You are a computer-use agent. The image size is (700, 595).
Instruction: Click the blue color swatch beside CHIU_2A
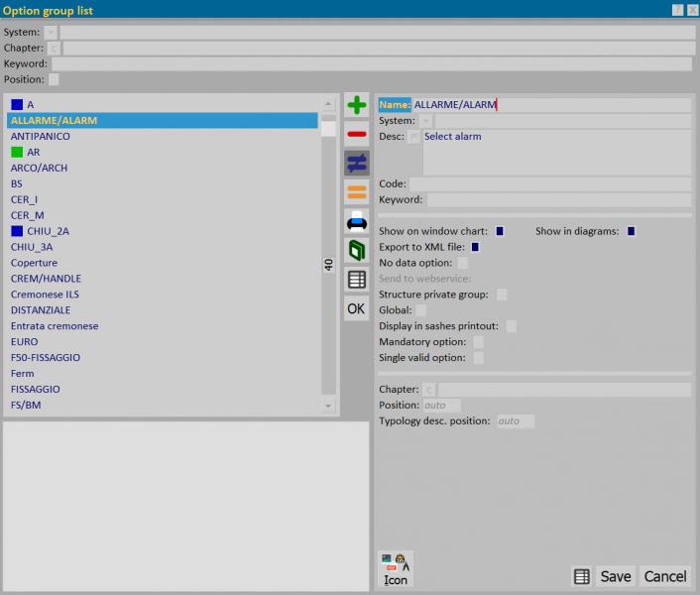[17, 231]
